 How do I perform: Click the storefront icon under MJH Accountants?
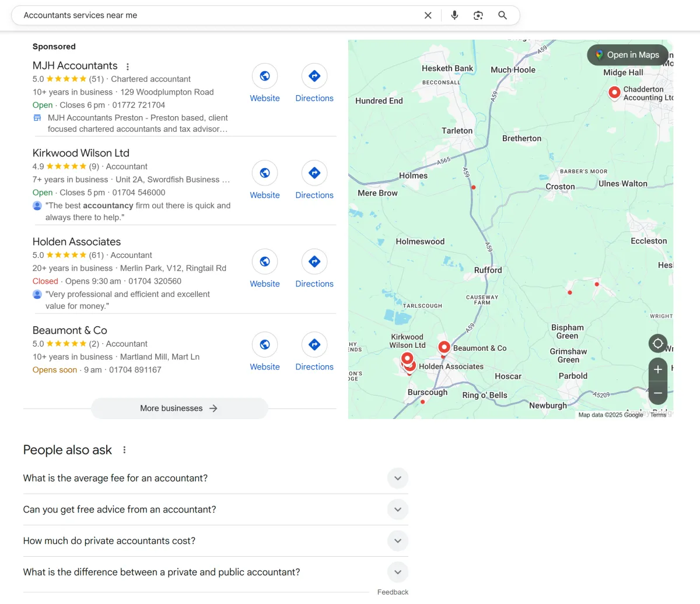pyautogui.click(x=37, y=118)
